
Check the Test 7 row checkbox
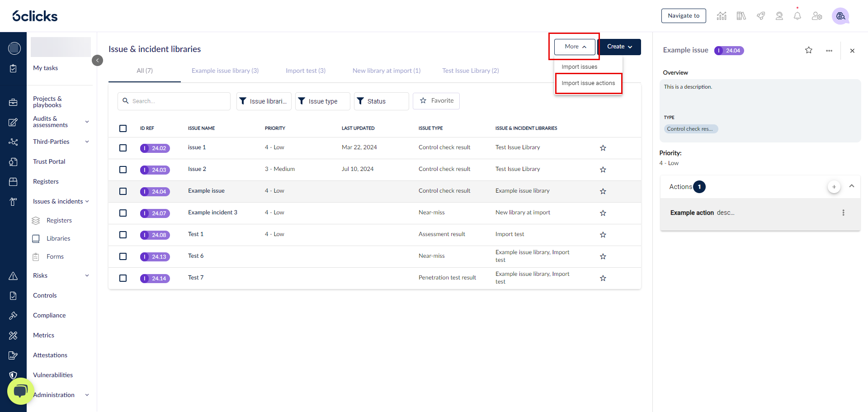pos(123,278)
